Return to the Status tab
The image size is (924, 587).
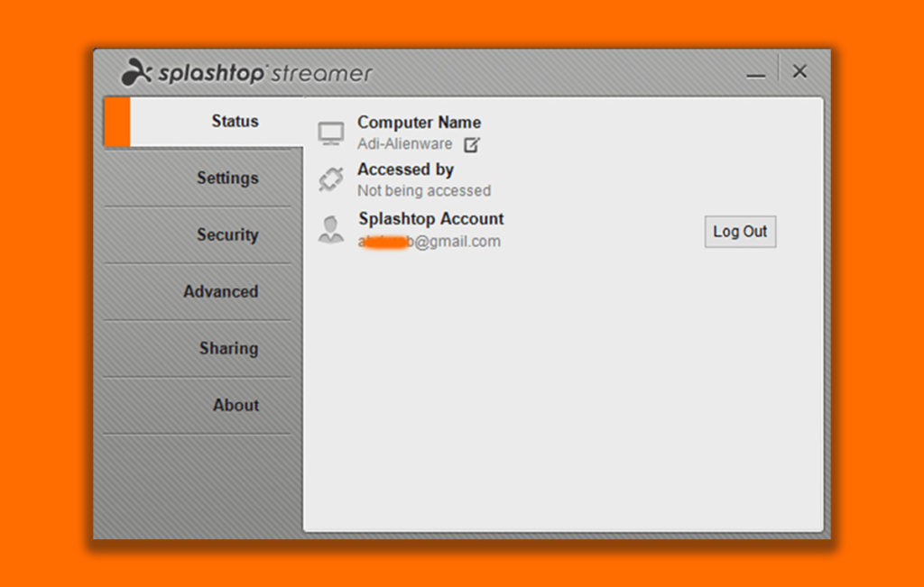point(235,120)
